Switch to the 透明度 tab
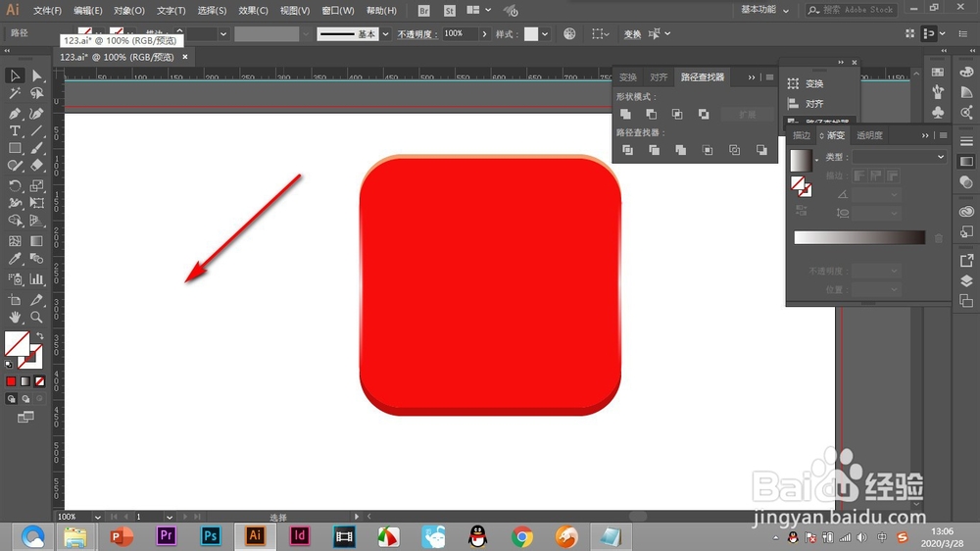This screenshot has height=551, width=980. [x=869, y=135]
